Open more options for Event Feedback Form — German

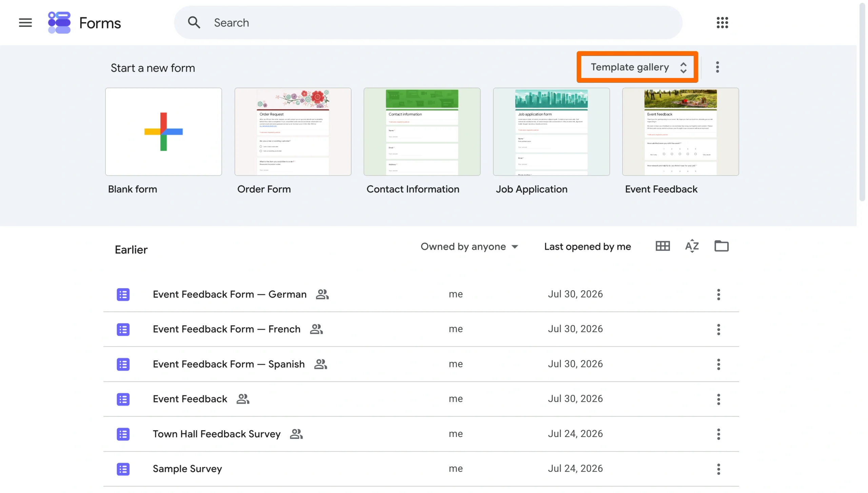pos(718,295)
